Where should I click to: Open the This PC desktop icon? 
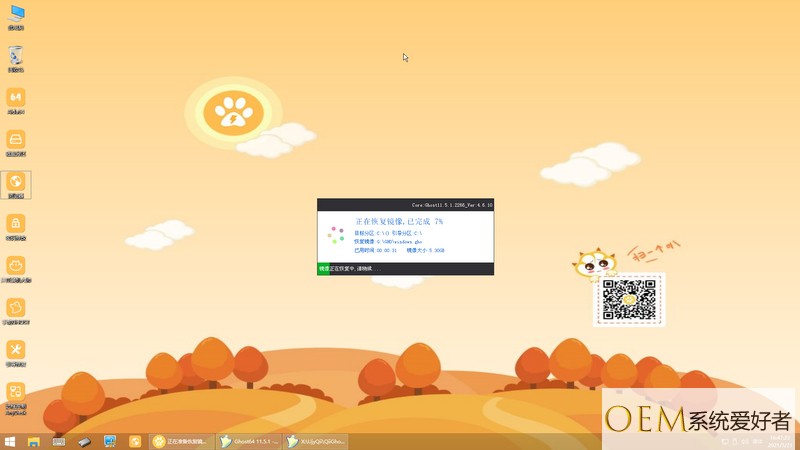[x=16, y=15]
